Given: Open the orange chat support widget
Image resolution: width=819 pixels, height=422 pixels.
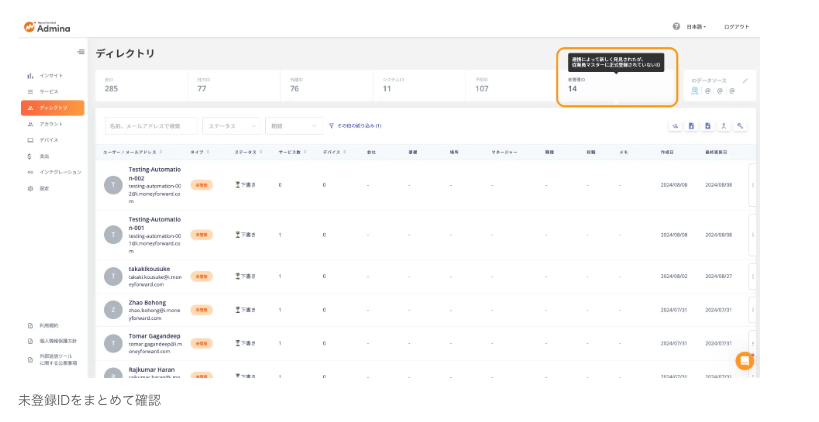Looking at the screenshot, I should coord(744,361).
